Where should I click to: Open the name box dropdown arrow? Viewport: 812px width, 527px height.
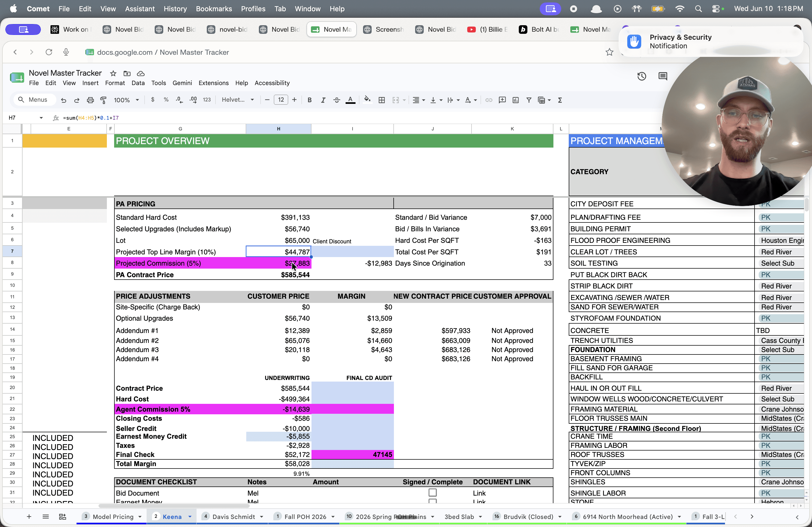(41, 118)
